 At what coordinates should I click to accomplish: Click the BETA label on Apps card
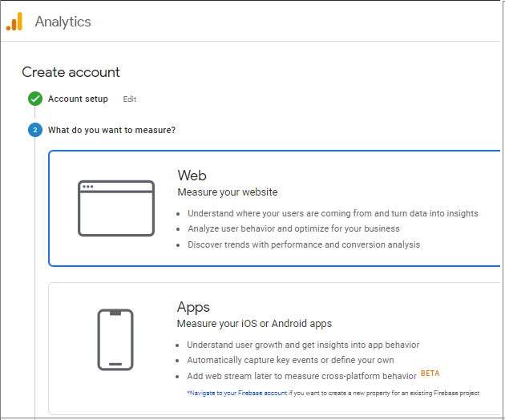pos(430,374)
